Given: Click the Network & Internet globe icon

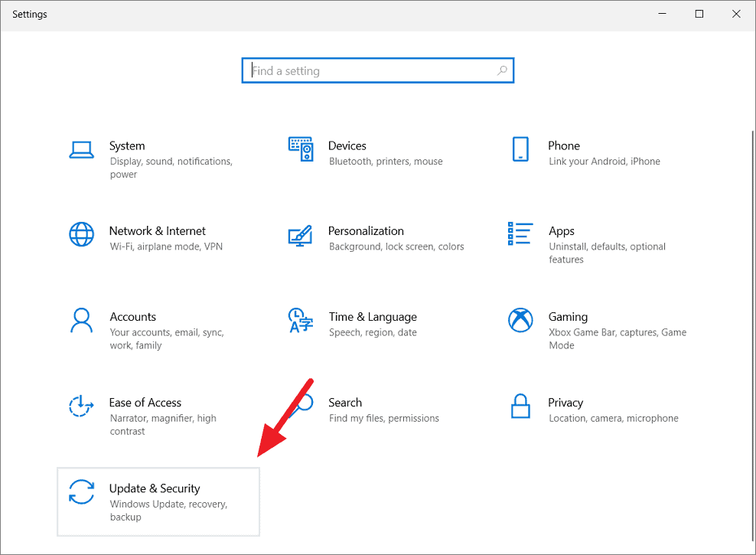Looking at the screenshot, I should coord(82,235).
